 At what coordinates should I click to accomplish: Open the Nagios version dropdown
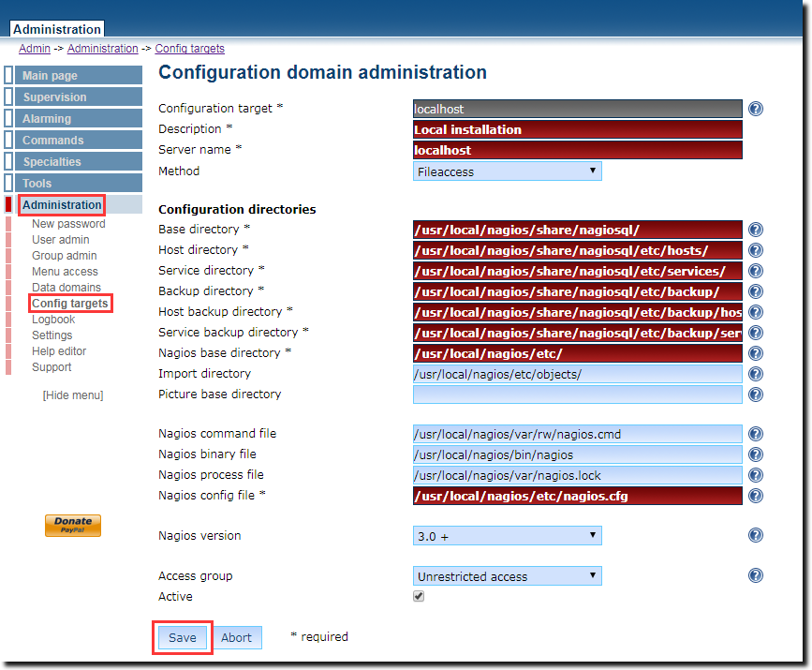click(x=507, y=536)
